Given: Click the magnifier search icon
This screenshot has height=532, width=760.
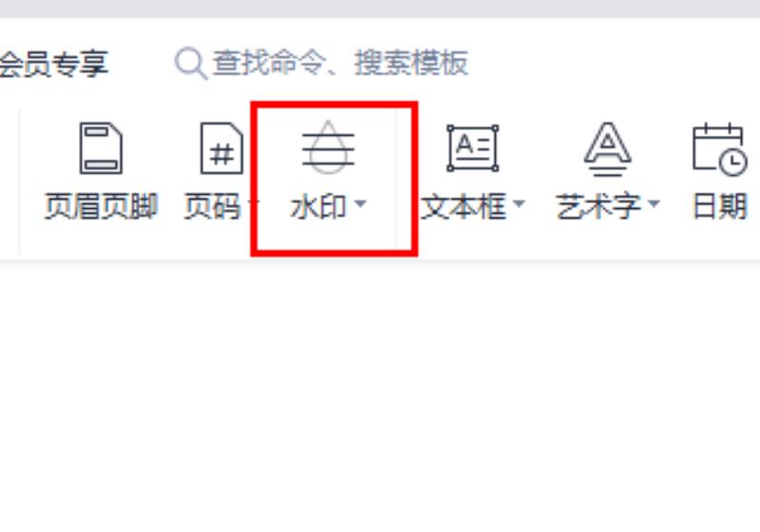Looking at the screenshot, I should point(191,63).
